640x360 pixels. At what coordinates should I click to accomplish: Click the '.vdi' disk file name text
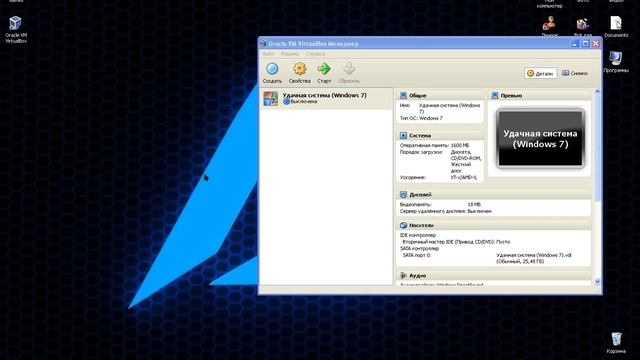click(x=534, y=255)
